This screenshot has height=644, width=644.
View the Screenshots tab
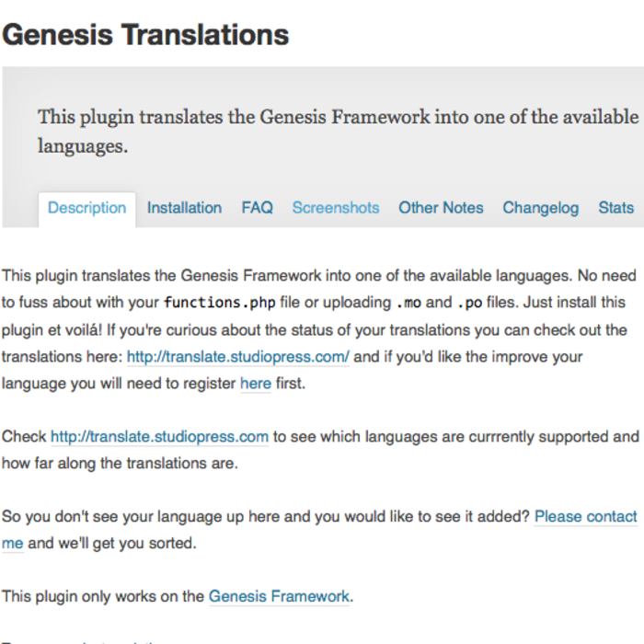pos(336,208)
